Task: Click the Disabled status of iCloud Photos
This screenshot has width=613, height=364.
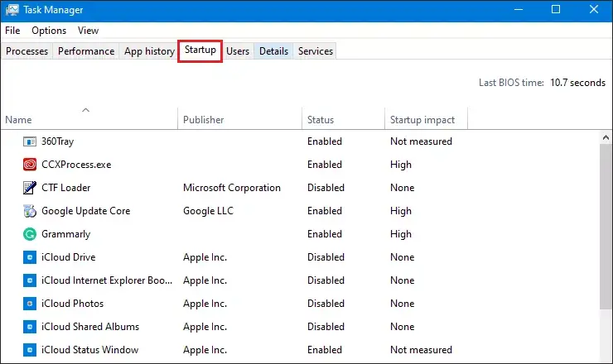Action: (326, 304)
